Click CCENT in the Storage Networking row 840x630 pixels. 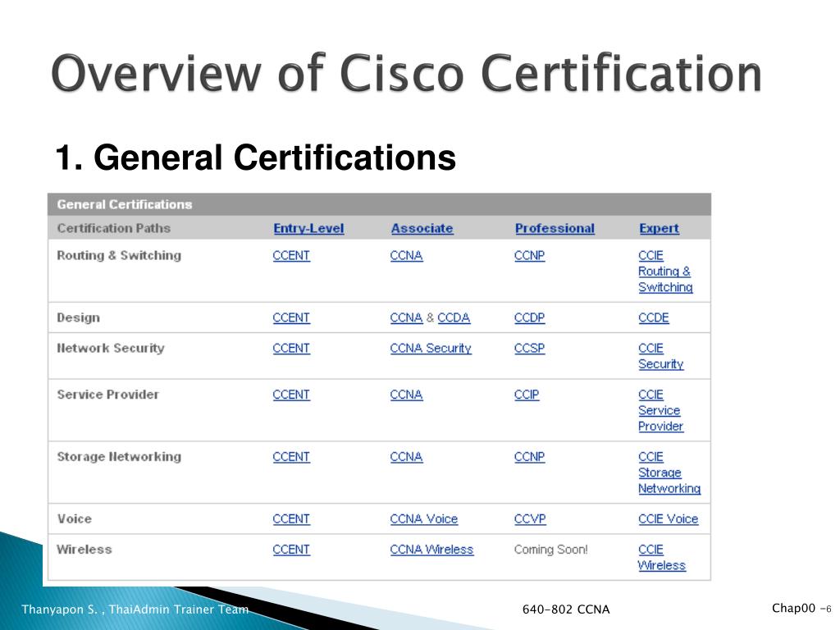[x=291, y=457]
